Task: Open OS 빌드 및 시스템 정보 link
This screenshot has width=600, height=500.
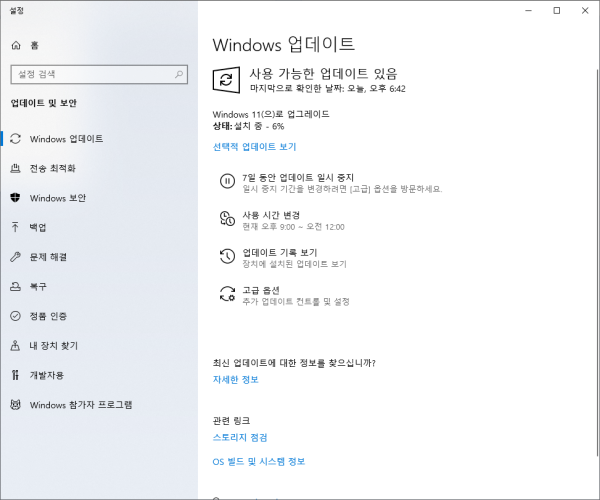Action: [259, 461]
